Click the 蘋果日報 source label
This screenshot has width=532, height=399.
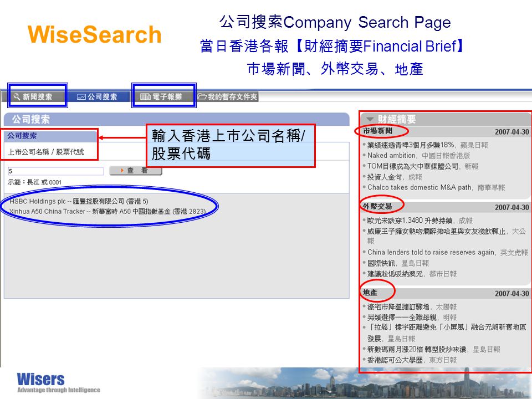point(474,145)
